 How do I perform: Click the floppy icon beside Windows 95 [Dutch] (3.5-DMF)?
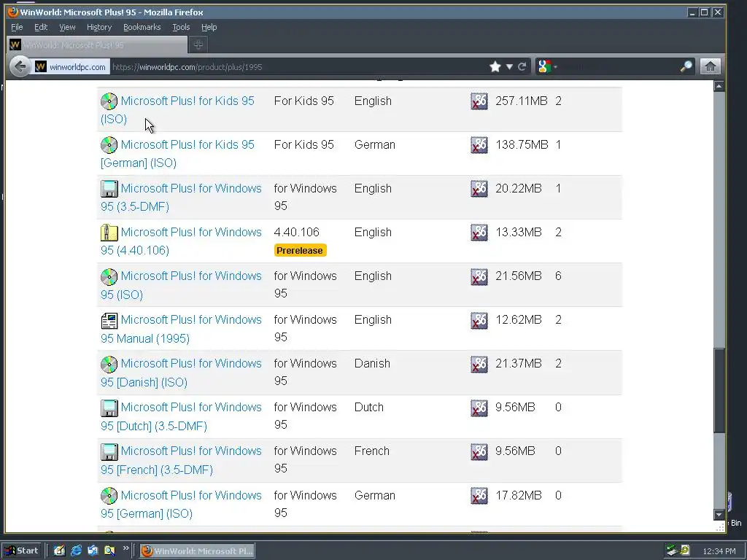click(x=109, y=408)
